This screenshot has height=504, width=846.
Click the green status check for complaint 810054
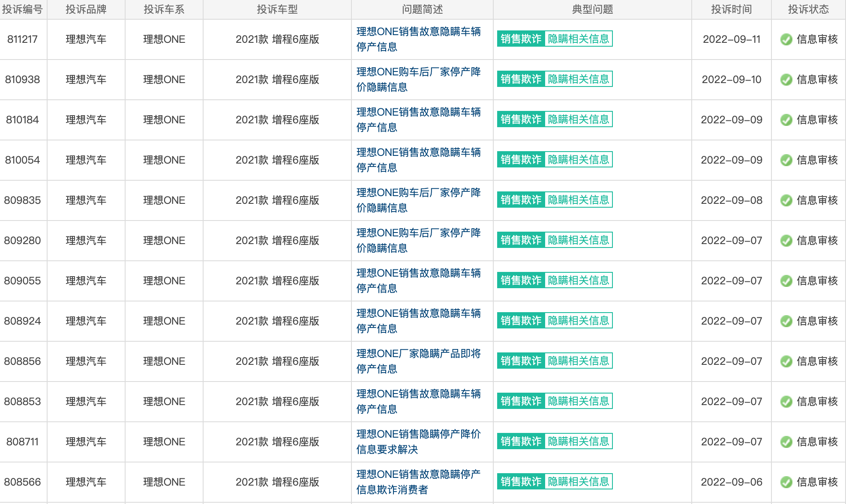[786, 160]
